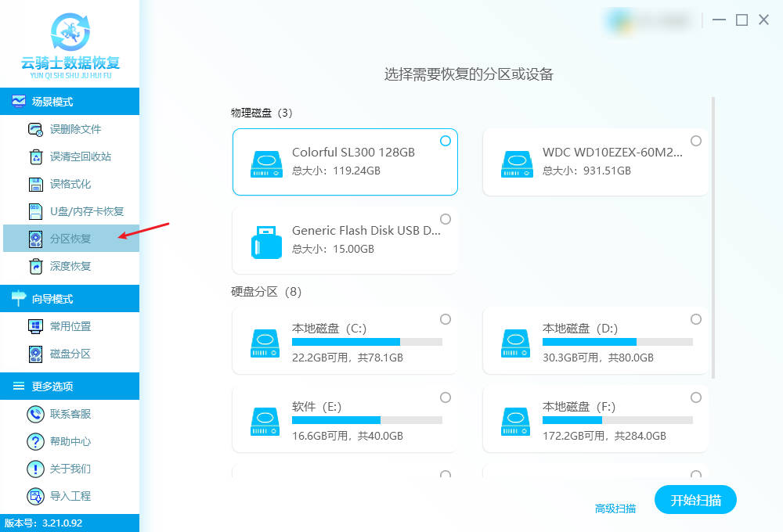Click the 联系客服 label
Image resolution: width=783 pixels, height=532 pixels.
coord(70,414)
